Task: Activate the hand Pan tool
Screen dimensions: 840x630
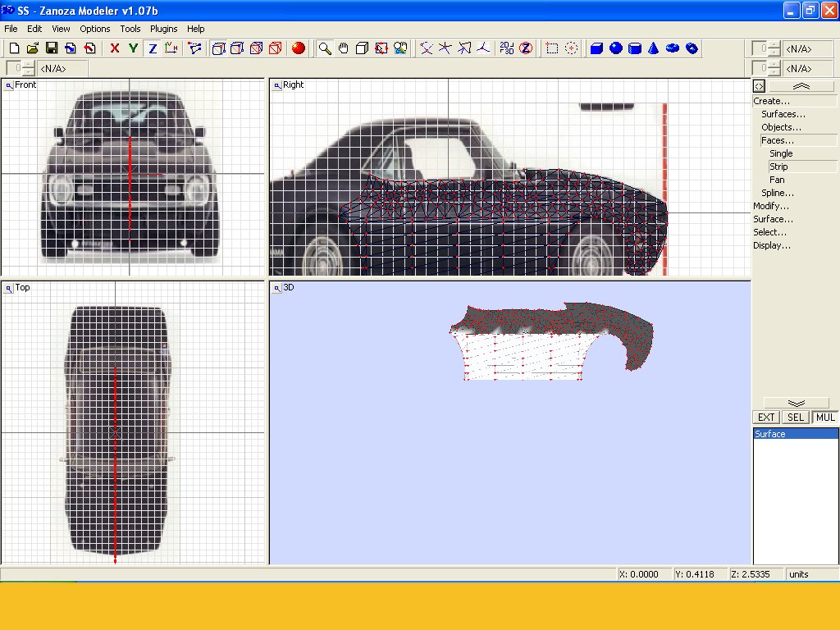Action: (344, 48)
